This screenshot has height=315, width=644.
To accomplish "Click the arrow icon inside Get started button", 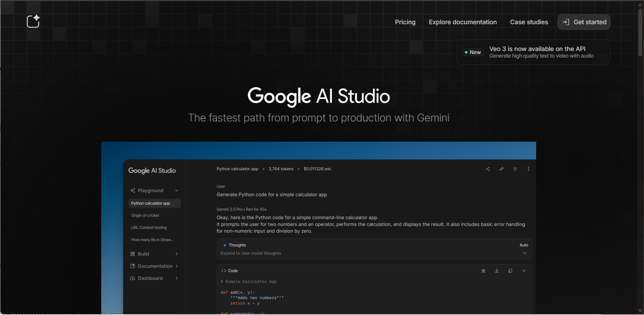I will click(566, 22).
